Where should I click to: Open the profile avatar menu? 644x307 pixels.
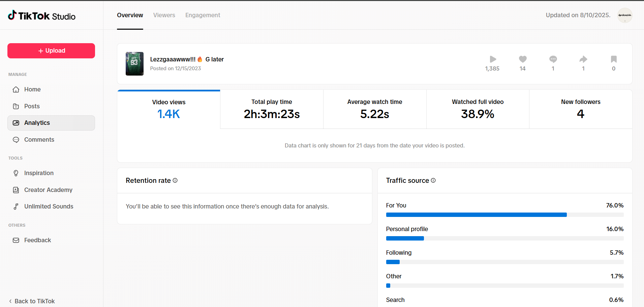(x=624, y=15)
